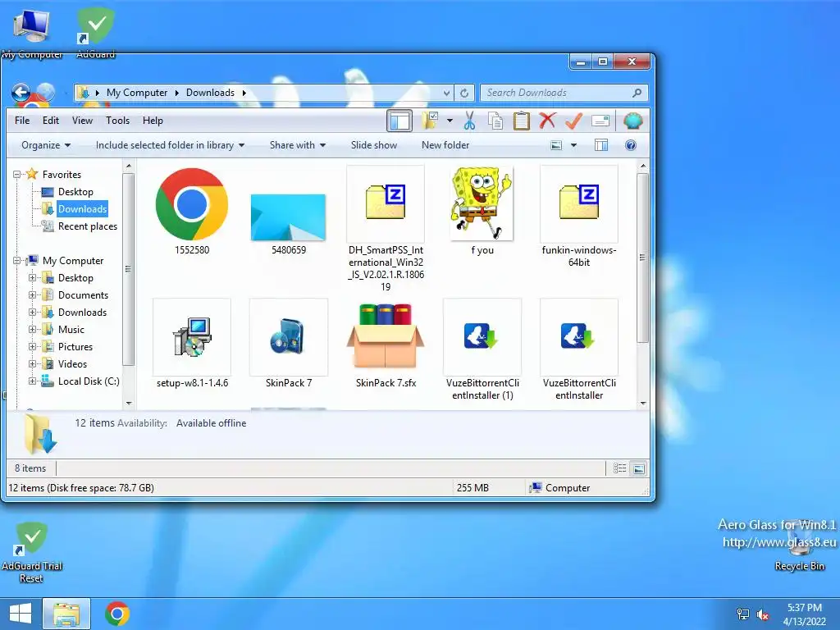Open the Windows Start button
The height and width of the screenshot is (630, 840).
21,614
